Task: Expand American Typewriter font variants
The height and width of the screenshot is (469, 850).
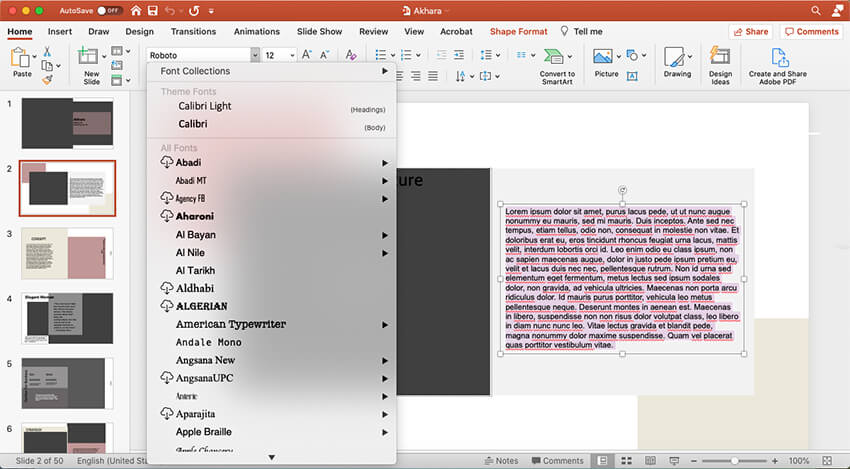Action: pos(384,325)
